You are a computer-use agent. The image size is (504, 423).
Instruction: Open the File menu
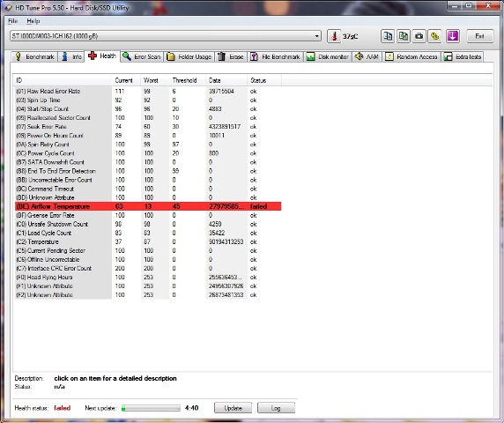[12, 21]
